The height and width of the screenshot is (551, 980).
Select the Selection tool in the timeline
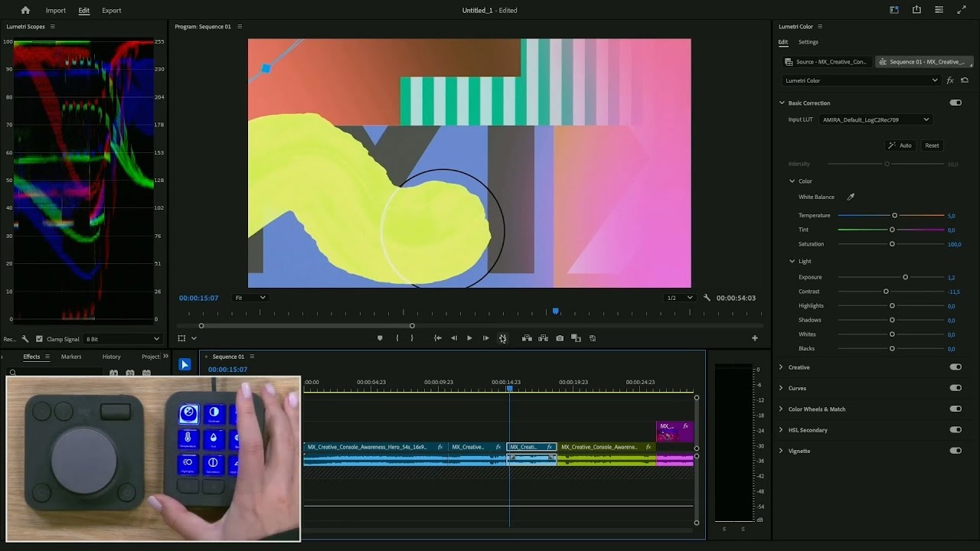pos(185,364)
